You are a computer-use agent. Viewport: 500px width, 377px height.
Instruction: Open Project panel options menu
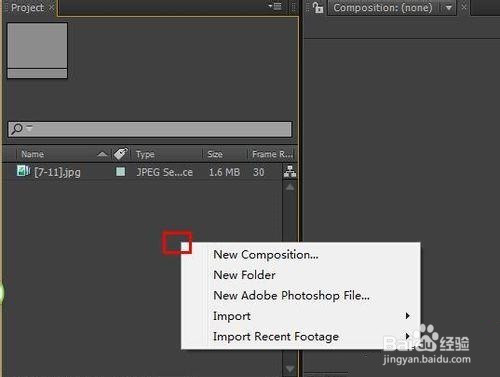coord(275,6)
